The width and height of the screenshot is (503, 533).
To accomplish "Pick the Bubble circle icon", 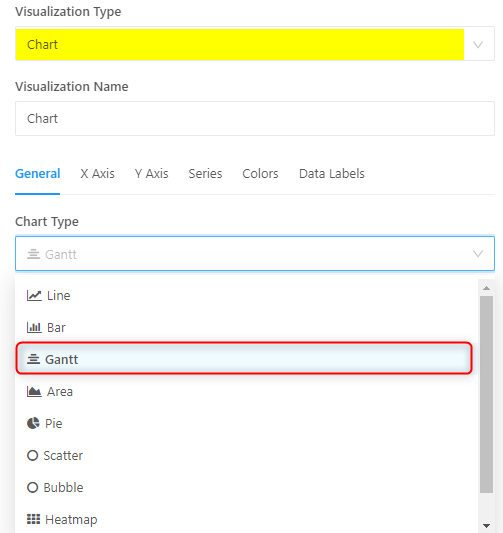I will (x=32, y=487).
